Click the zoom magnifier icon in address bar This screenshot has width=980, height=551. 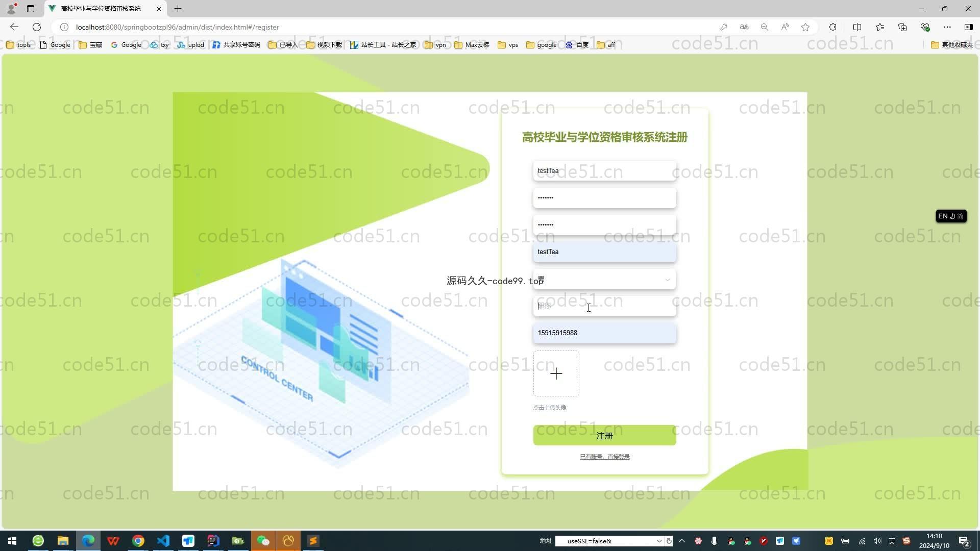point(765,27)
